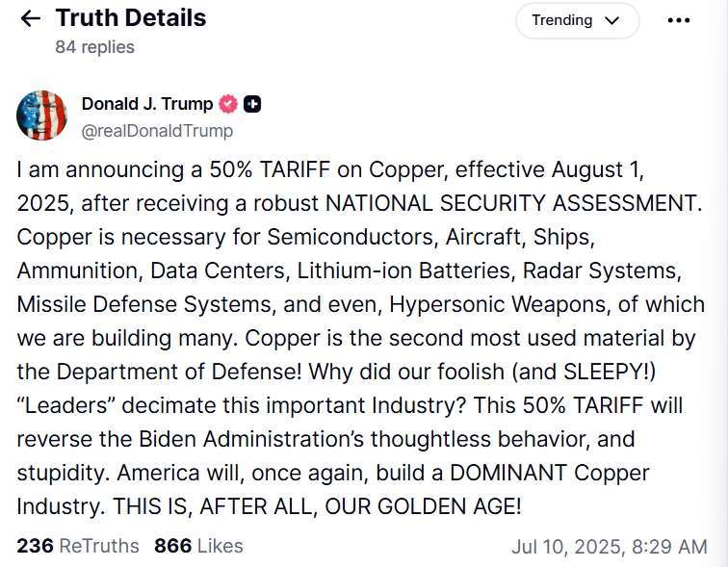Open Donald J. Trump's flag-painted avatar
Image resolution: width=728 pixels, height=567 pixels.
click(41, 116)
